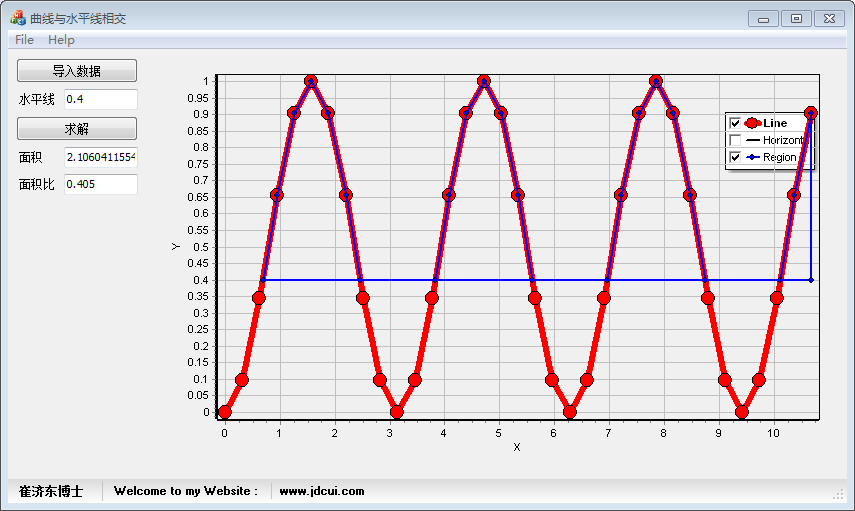Focus the 水平线 input field showing 0.4
The height and width of the screenshot is (511, 855).
click(x=100, y=99)
